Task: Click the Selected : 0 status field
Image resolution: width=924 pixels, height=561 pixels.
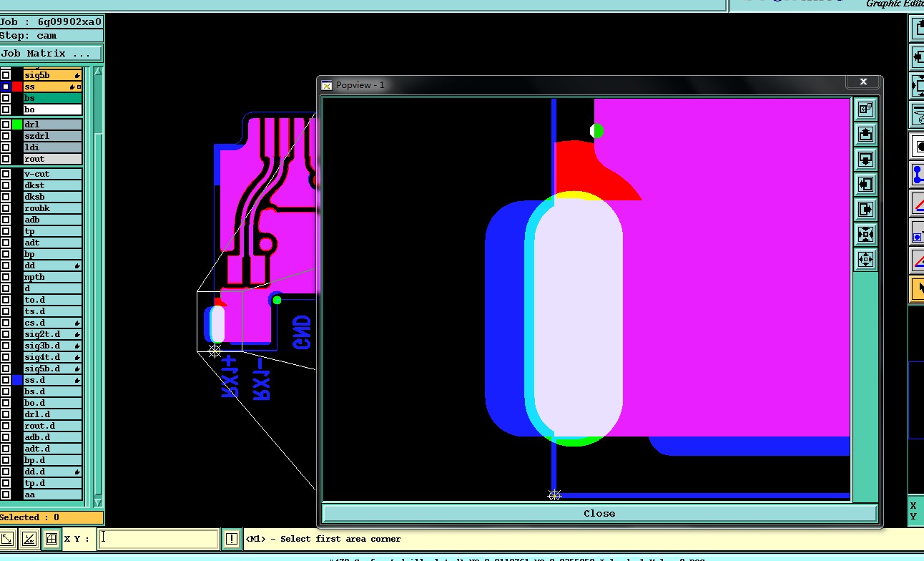Action: (x=51, y=517)
